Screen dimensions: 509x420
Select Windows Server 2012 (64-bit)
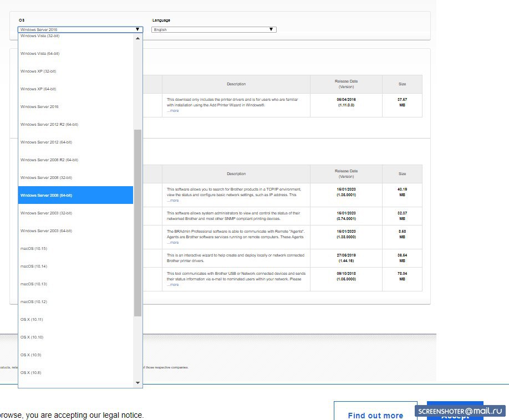pyautogui.click(x=75, y=142)
